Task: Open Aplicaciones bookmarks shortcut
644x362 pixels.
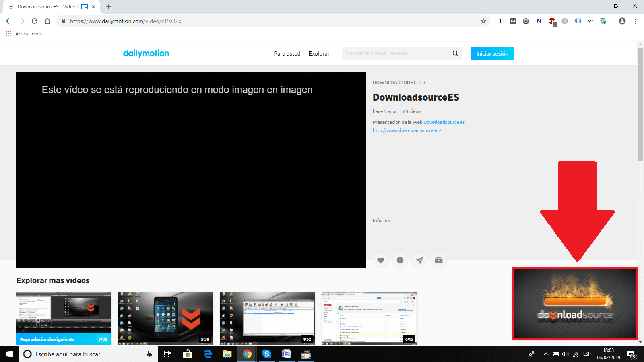Action: pos(24,34)
